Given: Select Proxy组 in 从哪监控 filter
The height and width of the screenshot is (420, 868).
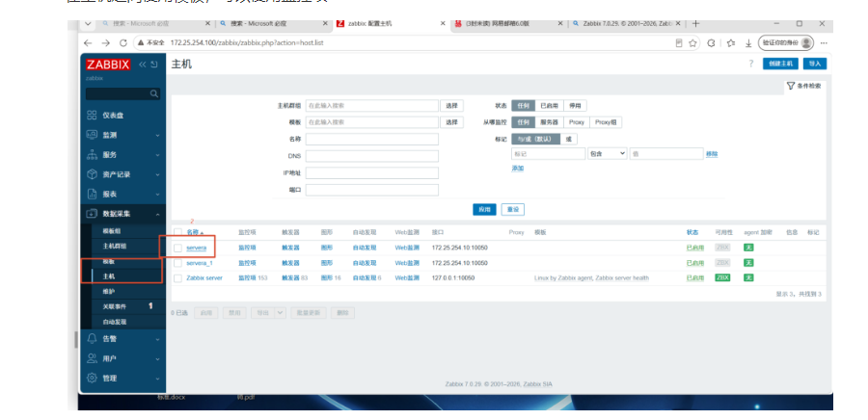Looking at the screenshot, I should pyautogui.click(x=606, y=122).
